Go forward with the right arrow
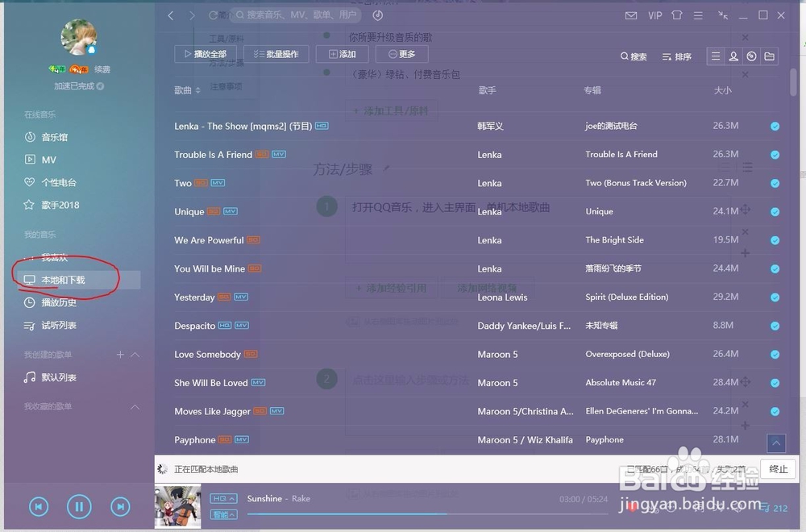Screen dimensions: 806x532 pos(193,15)
